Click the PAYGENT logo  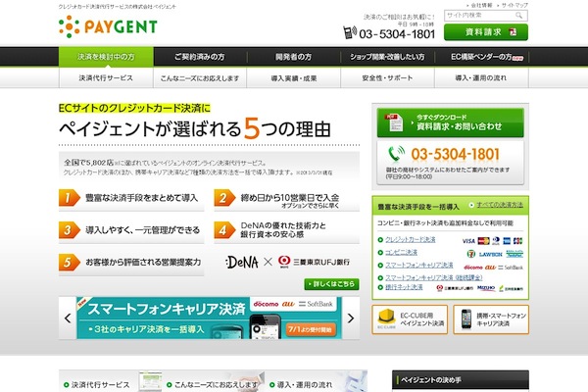coord(108,26)
